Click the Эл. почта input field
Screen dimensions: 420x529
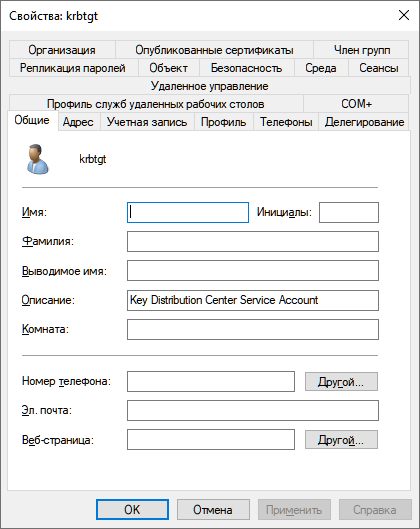[x=253, y=410]
